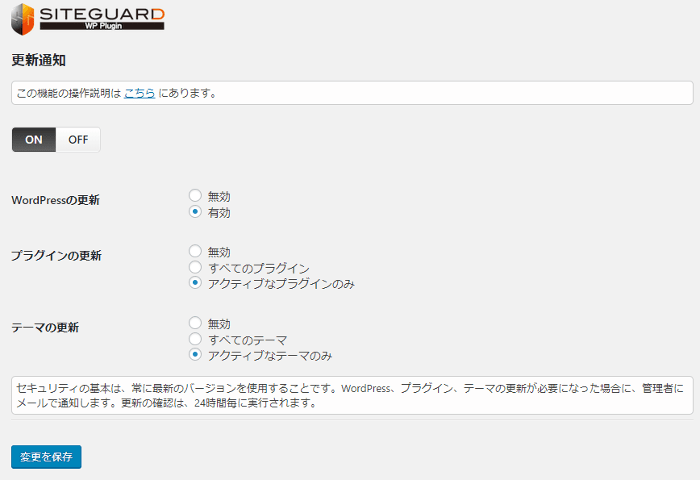Click the 変更を保存 save button
Screen dimensions: 700x480
[x=46, y=457]
